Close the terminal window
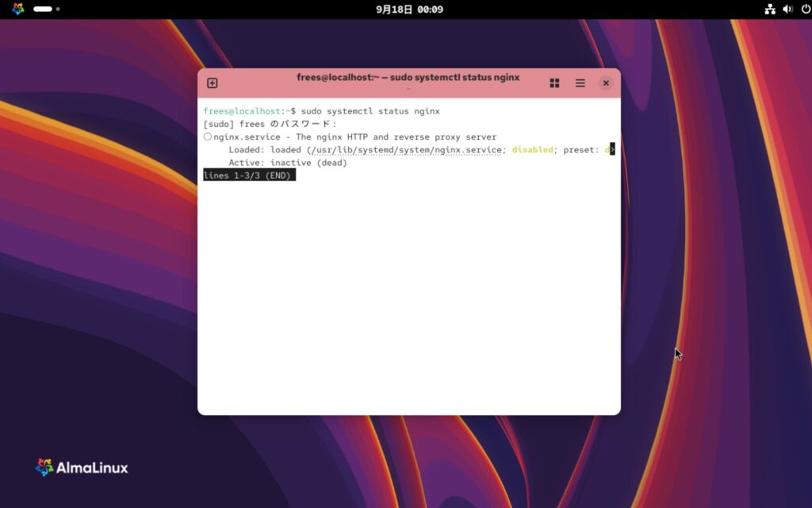812x508 pixels. (606, 83)
